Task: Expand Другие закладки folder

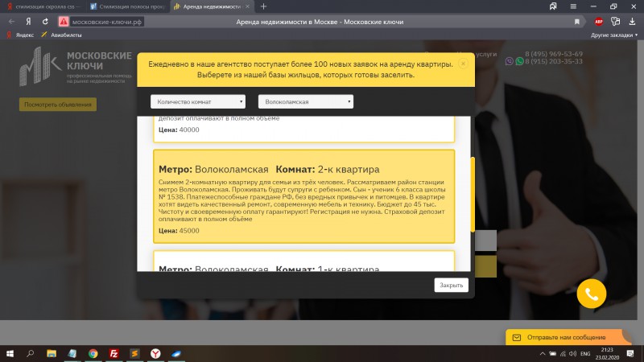Action: coord(614,35)
